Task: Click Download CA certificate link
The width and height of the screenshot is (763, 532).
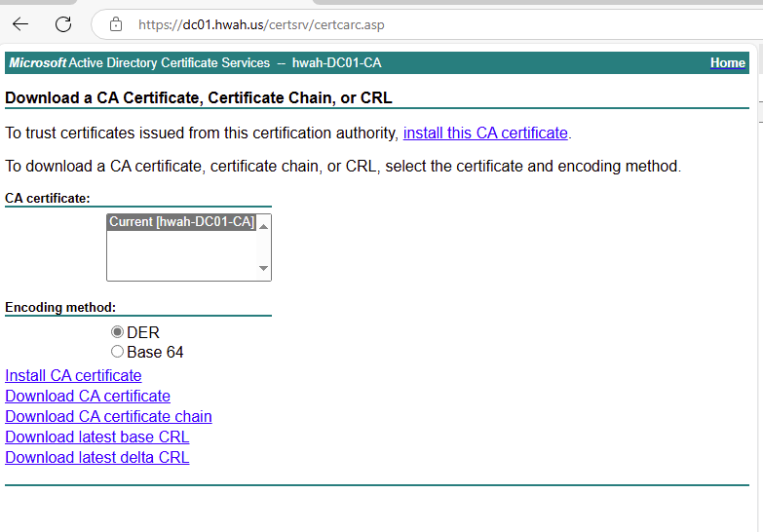Action: pos(88,397)
